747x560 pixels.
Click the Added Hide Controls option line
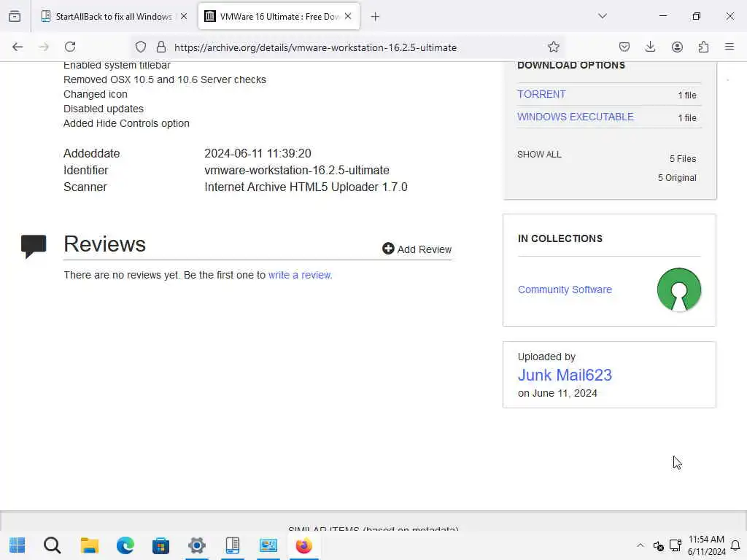[x=126, y=123]
